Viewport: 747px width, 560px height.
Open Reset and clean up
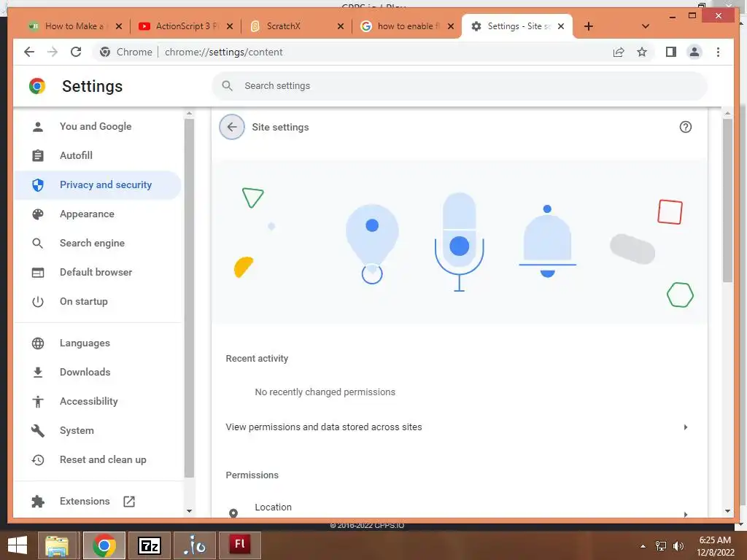pos(98,460)
